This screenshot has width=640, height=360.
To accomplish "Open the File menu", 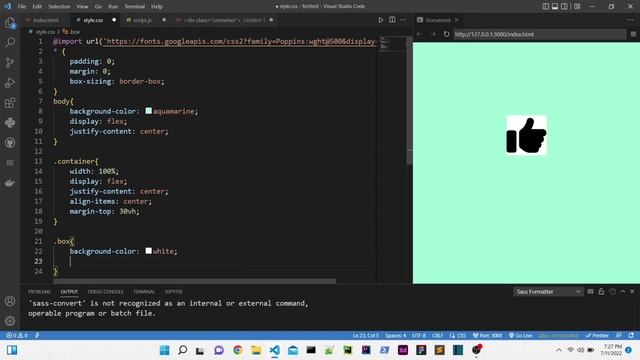I will point(22,7).
